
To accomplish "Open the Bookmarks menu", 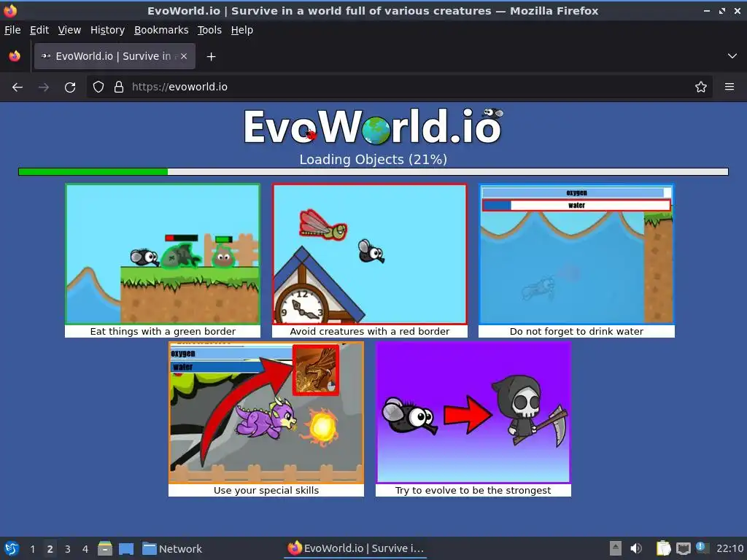I will pyautogui.click(x=161, y=30).
